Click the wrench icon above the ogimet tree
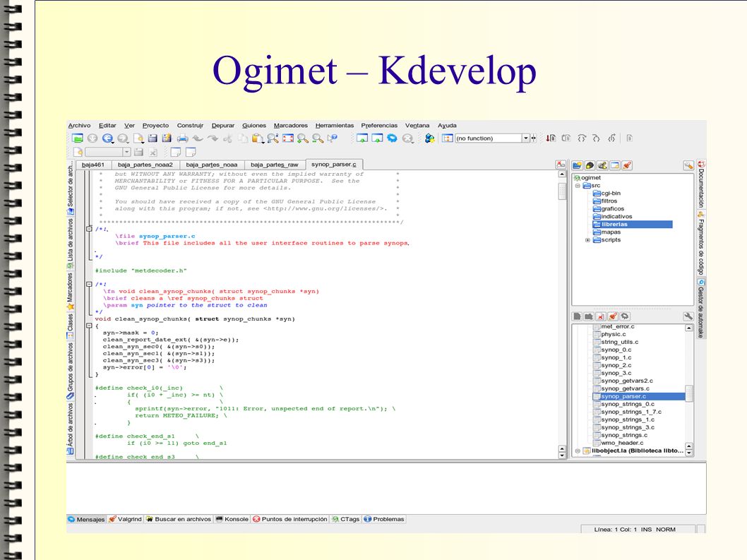Viewport: 747px width, 560px height. pyautogui.click(x=688, y=165)
